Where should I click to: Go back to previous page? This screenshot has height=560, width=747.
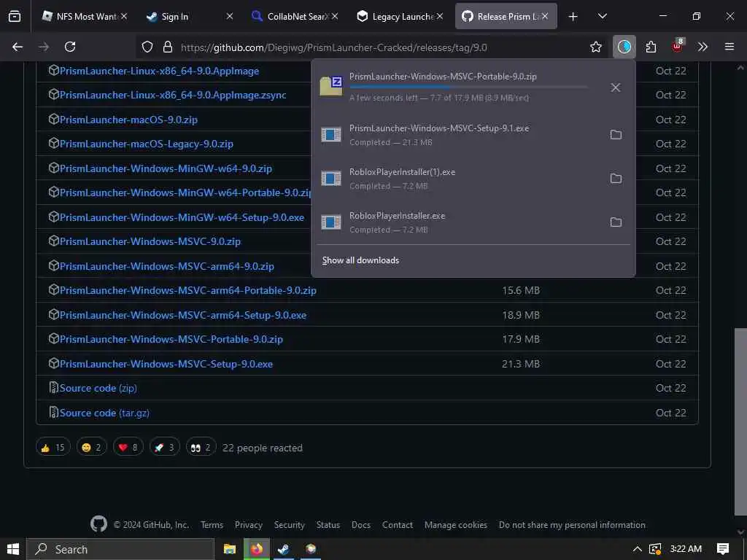(x=18, y=47)
